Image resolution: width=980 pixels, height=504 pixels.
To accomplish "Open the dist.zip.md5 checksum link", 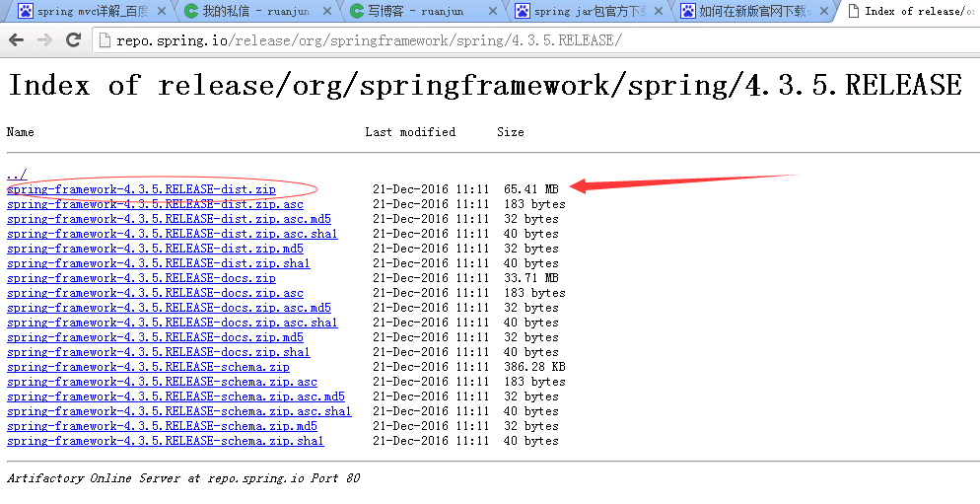I will coord(155,249).
